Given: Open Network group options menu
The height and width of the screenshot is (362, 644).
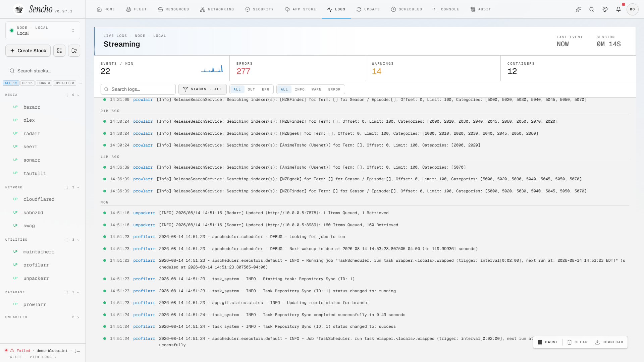Looking at the screenshot, I should pos(67,187).
